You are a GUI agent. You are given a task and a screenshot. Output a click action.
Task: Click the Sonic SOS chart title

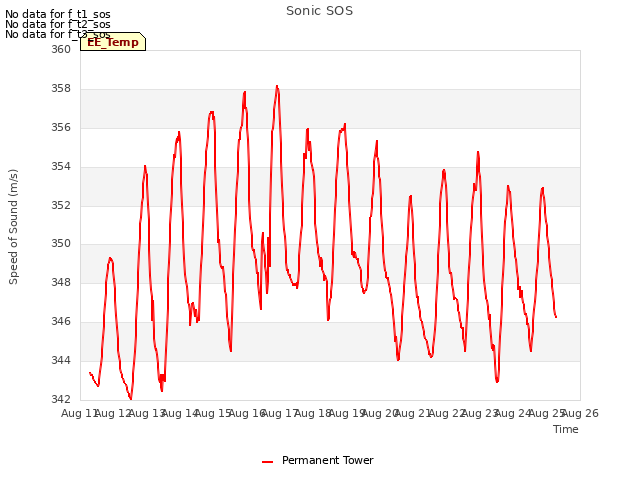click(x=319, y=11)
